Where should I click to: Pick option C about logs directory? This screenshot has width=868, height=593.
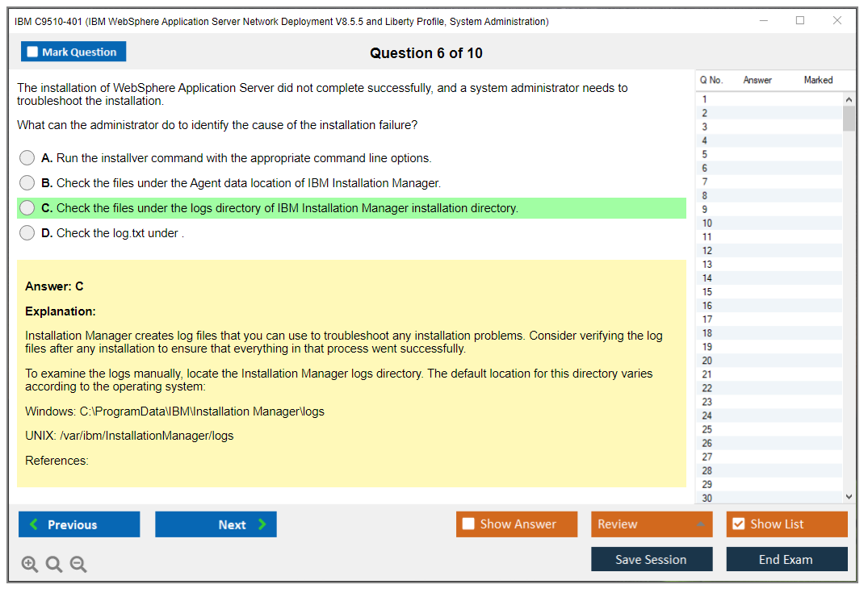[27, 208]
